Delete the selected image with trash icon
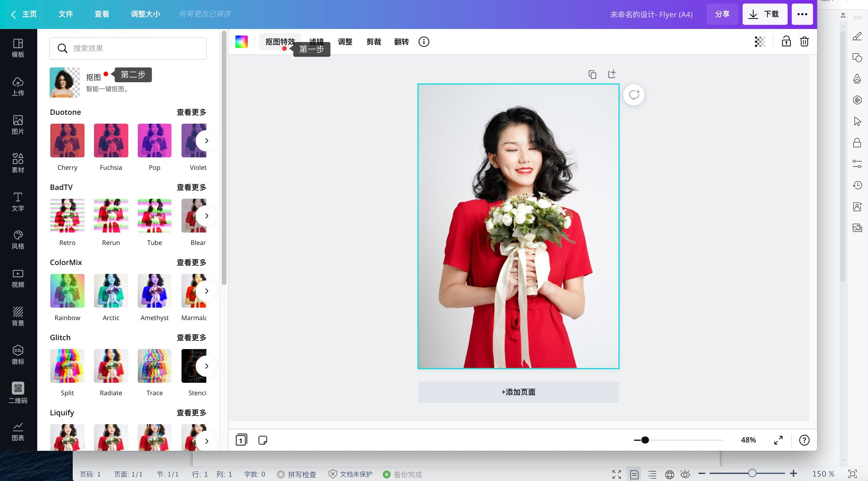The image size is (868, 481). coord(804,41)
